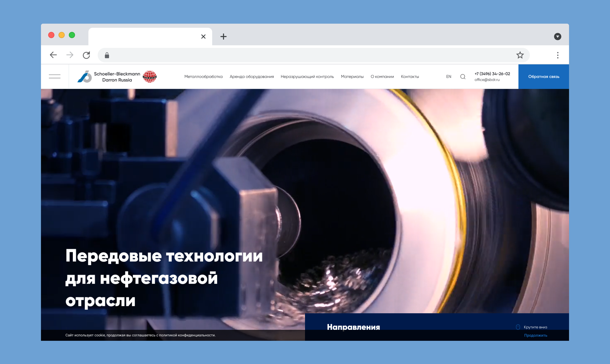Expand the tab list dropdown arrow
The image size is (610, 364).
coord(557,37)
